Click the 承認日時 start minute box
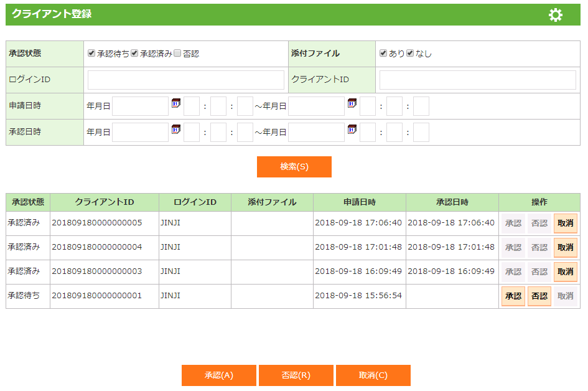This screenshot has height=391, width=588. pyautogui.click(x=218, y=133)
